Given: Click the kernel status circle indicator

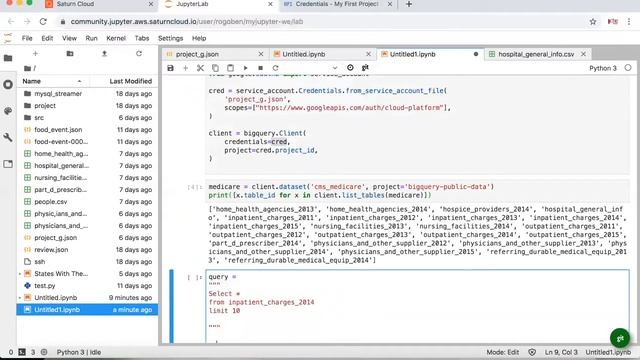Looking at the screenshot, I should pyautogui.click(x=628, y=68).
